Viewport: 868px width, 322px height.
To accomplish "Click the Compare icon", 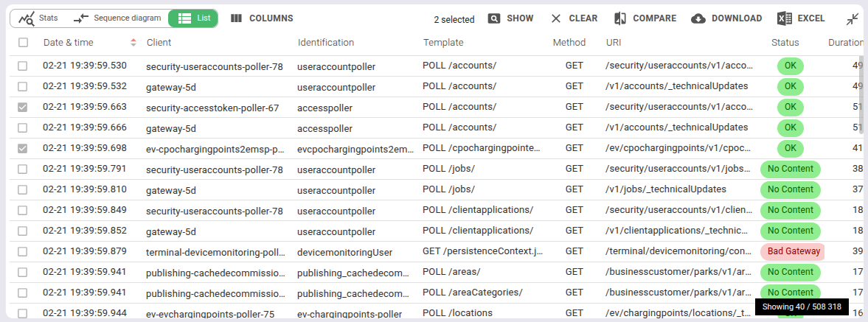I will pos(620,18).
